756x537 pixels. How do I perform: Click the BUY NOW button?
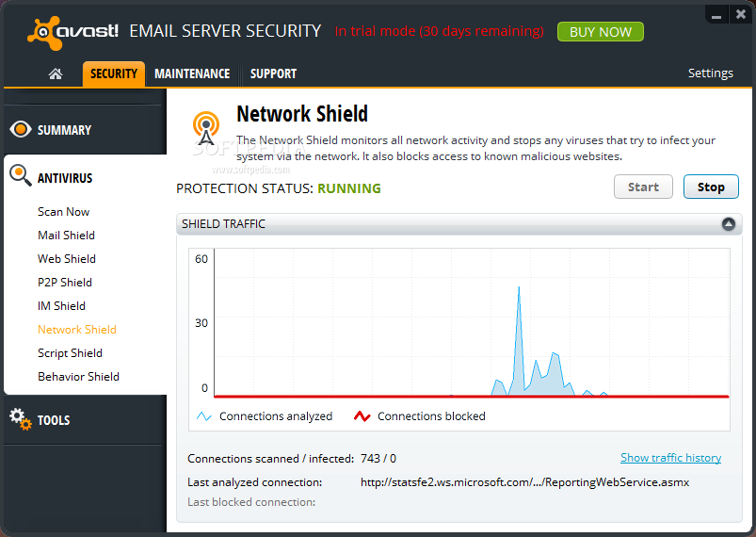601,32
